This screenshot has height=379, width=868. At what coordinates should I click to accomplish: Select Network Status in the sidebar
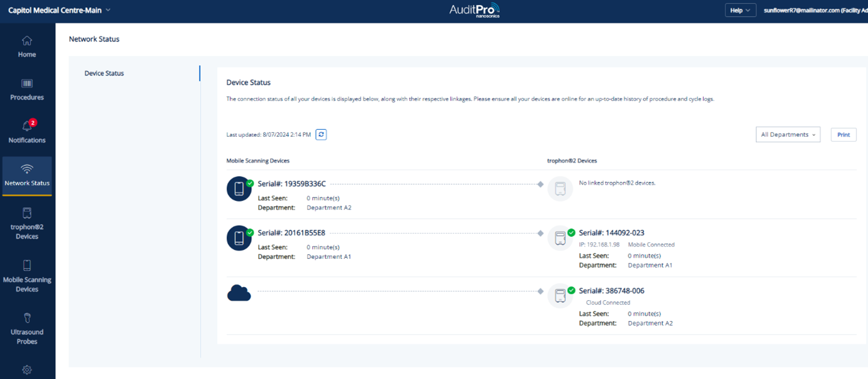(27, 175)
